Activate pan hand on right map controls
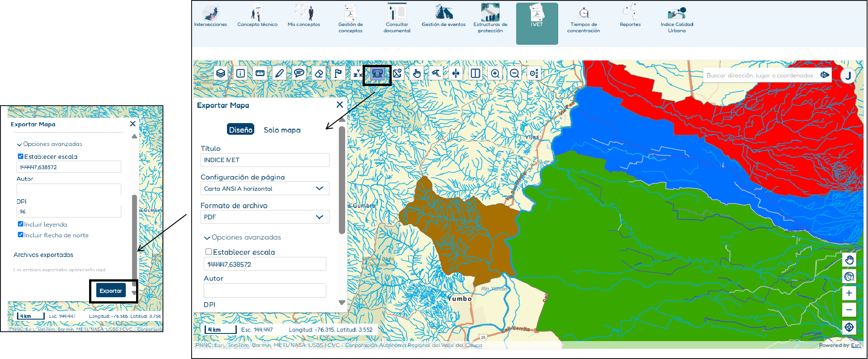This screenshot has width=868, height=359. (849, 260)
